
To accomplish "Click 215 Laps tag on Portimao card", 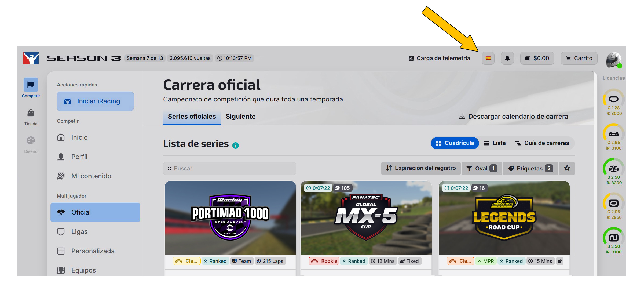I will point(270,261).
